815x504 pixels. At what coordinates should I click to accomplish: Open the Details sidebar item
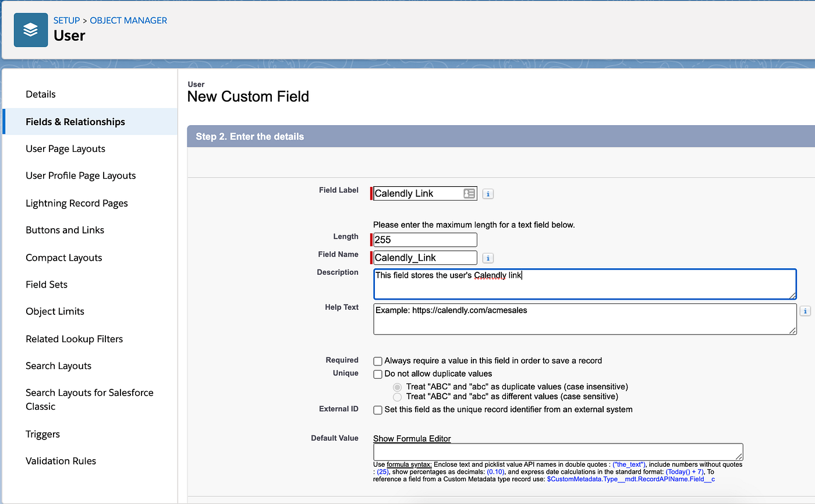(41, 94)
